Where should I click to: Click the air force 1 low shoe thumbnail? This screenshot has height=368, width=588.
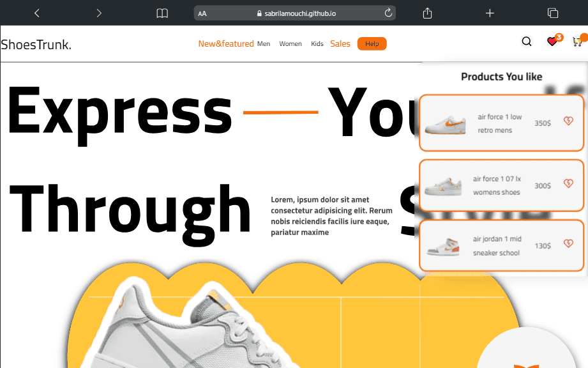(x=446, y=125)
